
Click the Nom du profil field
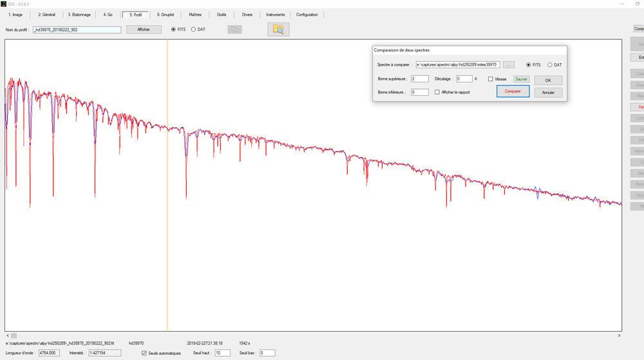[x=77, y=30]
